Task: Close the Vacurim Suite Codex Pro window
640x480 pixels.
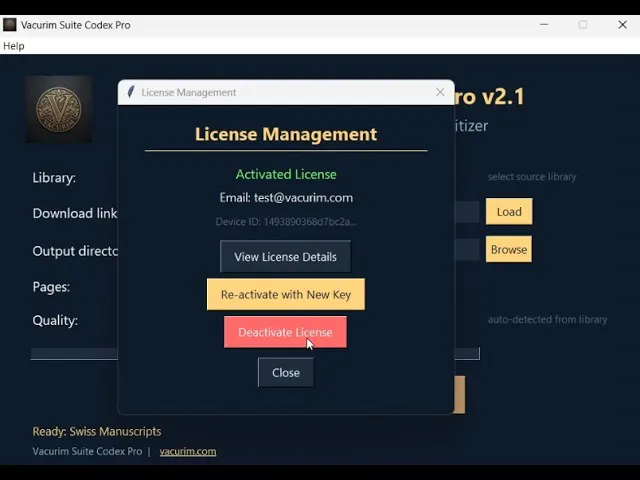Action: 622,24
